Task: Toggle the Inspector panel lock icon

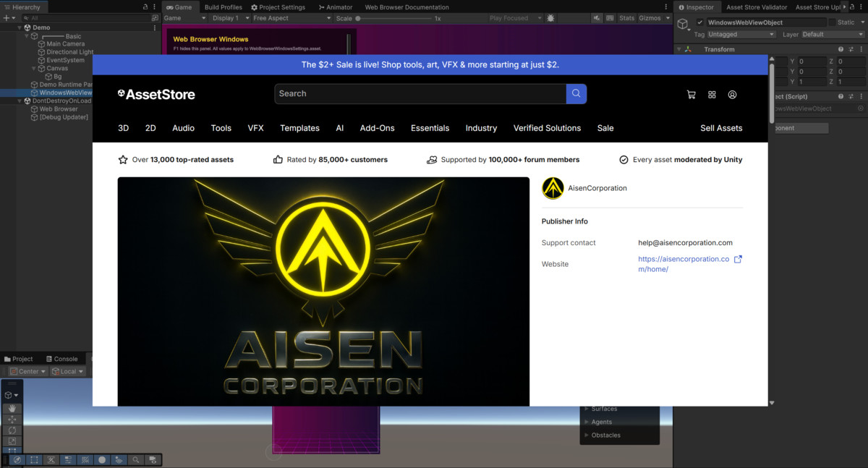Action: click(x=852, y=7)
